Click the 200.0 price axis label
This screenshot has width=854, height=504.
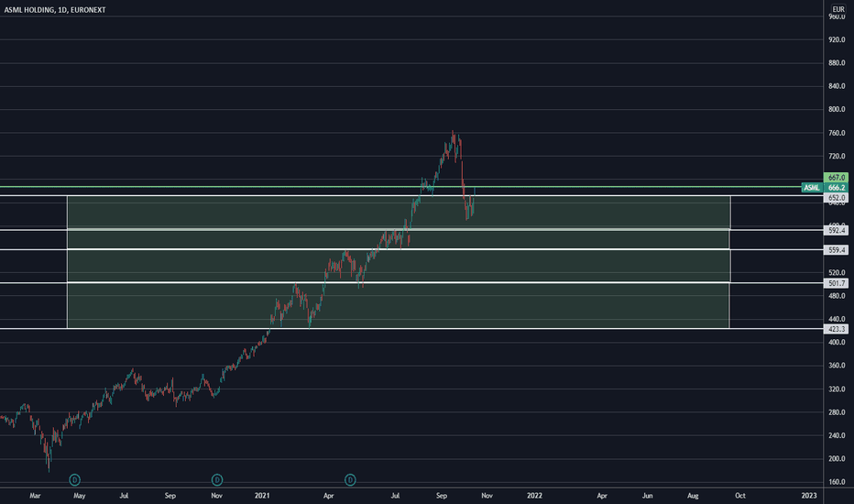coord(837,459)
